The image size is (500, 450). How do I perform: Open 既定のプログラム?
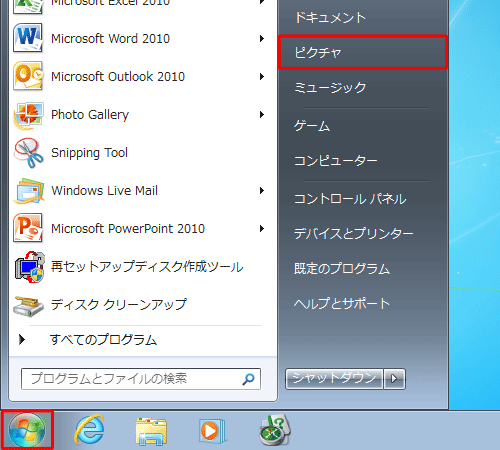[x=342, y=269]
